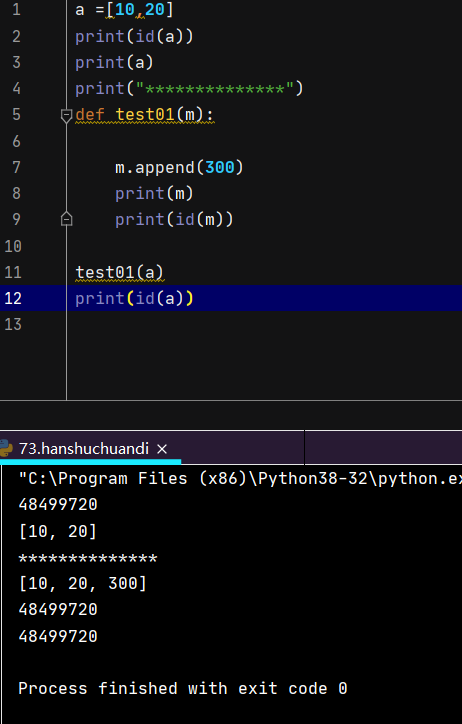The width and height of the screenshot is (462, 724).
Task: Close the 73.hanshuchuandi run tab
Action: [x=162, y=449]
